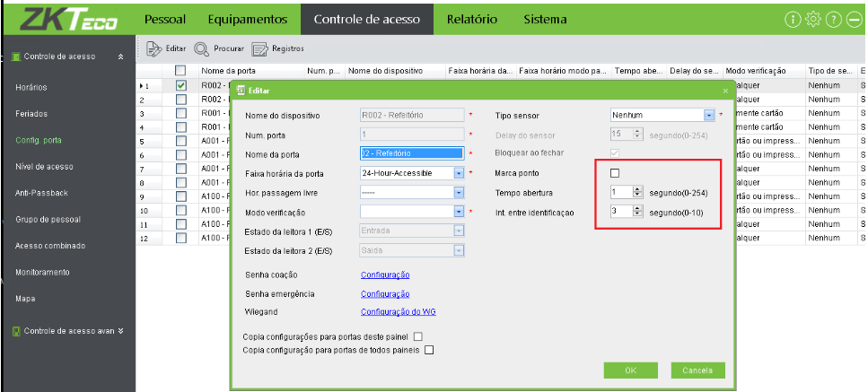Click the Editar toolbar icon
This screenshot has height=392, width=868.
click(x=153, y=48)
